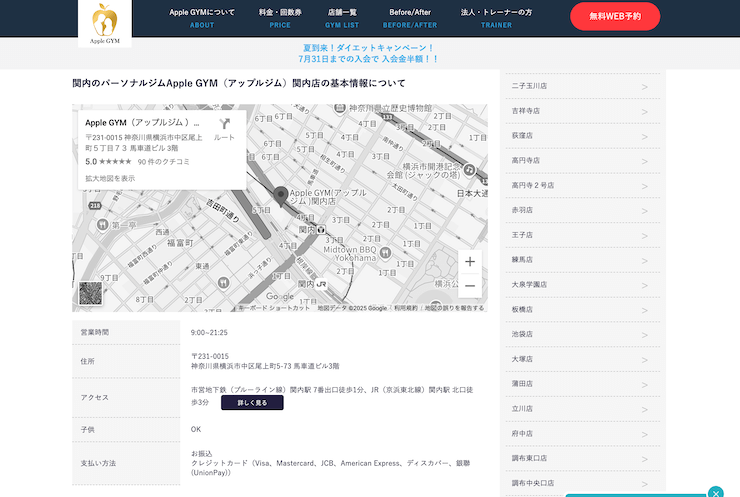Click the 支払い方法 table header cell
Viewport: 740px width, 497px height.
pyautogui.click(x=126, y=463)
